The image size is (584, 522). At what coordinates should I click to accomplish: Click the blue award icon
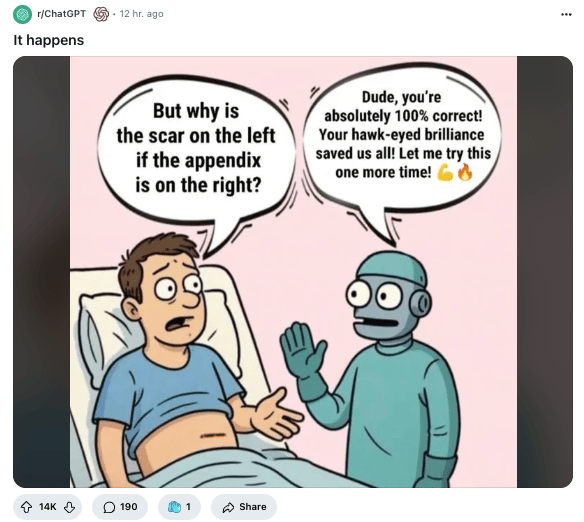[174, 507]
